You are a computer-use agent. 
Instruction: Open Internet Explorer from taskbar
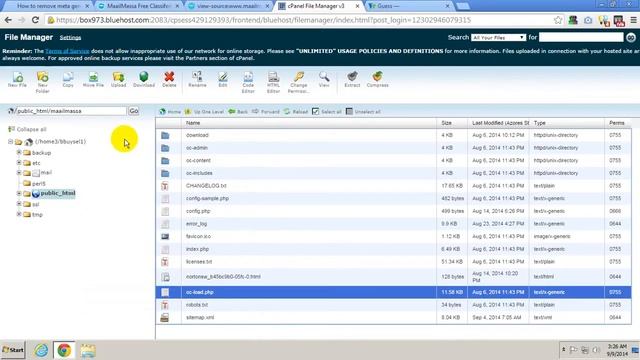(x=41, y=350)
